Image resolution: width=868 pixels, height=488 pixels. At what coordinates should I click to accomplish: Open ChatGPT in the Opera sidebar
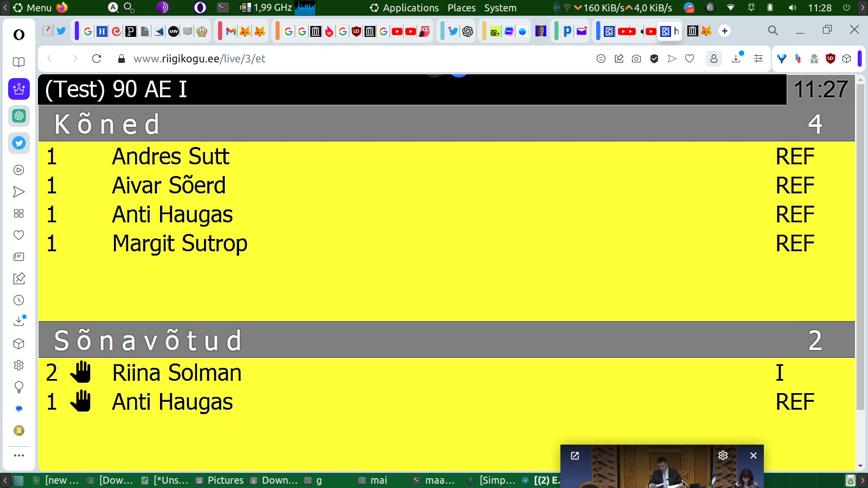pyautogui.click(x=19, y=116)
